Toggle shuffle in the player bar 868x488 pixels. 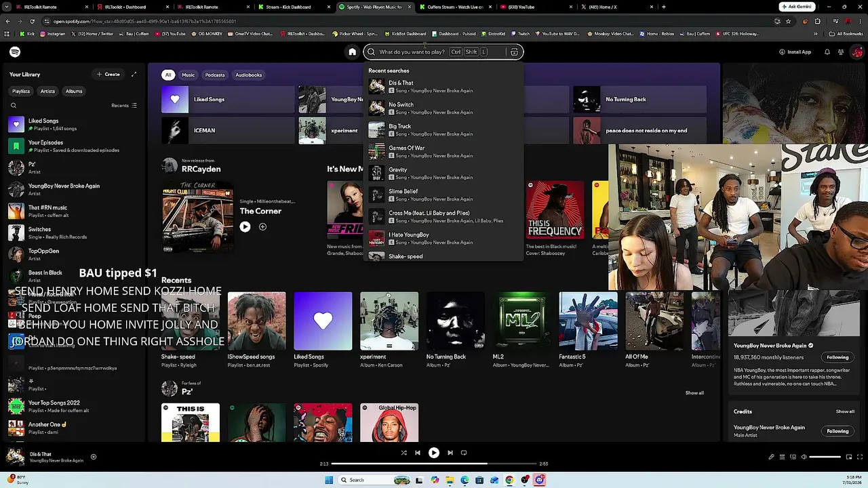(x=403, y=453)
